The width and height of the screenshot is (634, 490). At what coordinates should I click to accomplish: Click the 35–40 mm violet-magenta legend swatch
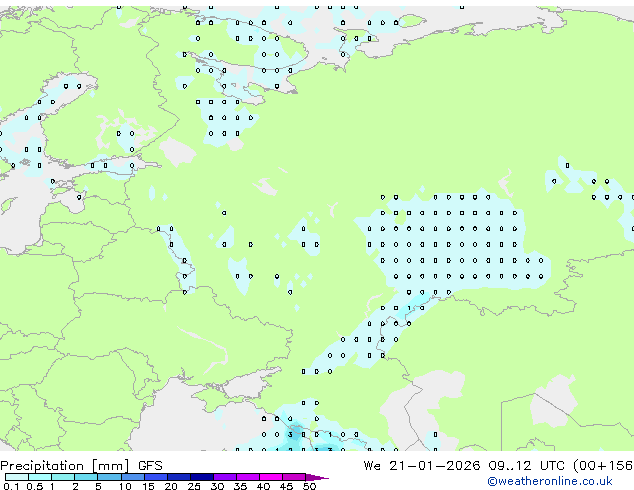tap(247, 477)
